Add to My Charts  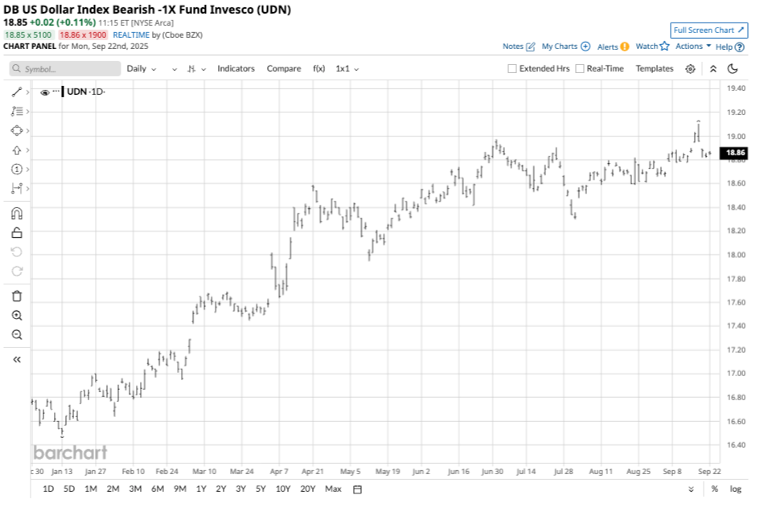coord(565,47)
